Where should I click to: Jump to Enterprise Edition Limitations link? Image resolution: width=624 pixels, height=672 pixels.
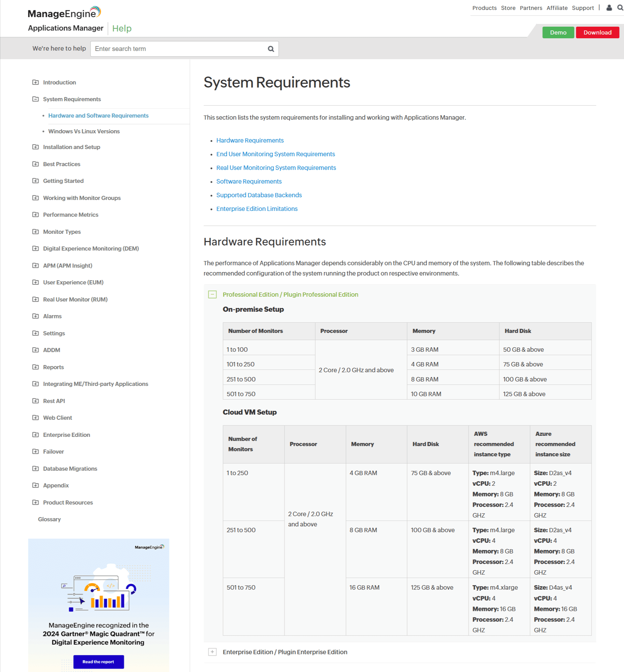[257, 209]
